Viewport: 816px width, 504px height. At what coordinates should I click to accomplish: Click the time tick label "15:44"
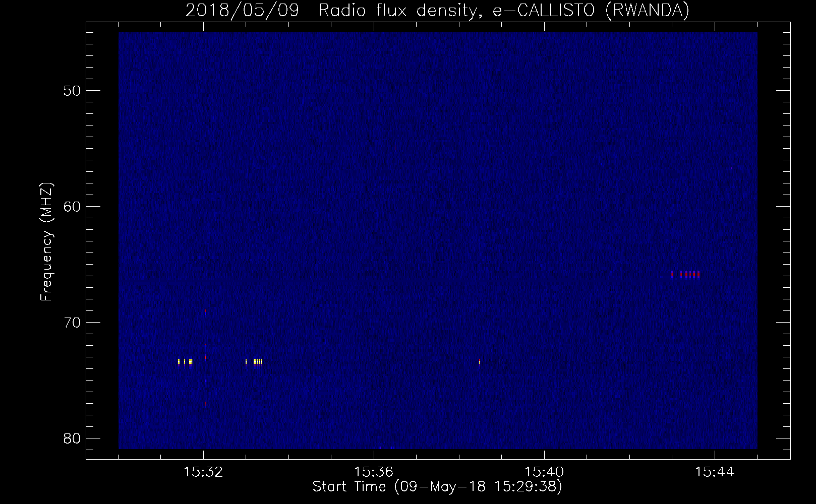[715, 472]
